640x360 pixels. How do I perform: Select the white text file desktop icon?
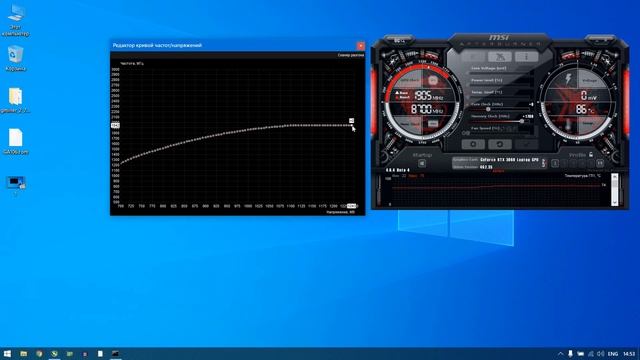pyautogui.click(x=16, y=142)
